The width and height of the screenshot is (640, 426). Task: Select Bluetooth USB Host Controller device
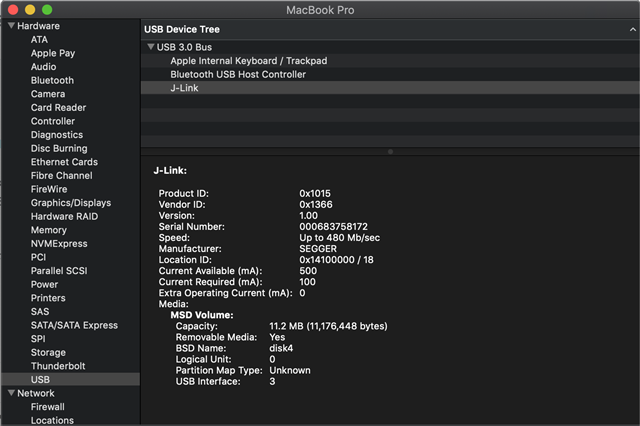coord(390,74)
